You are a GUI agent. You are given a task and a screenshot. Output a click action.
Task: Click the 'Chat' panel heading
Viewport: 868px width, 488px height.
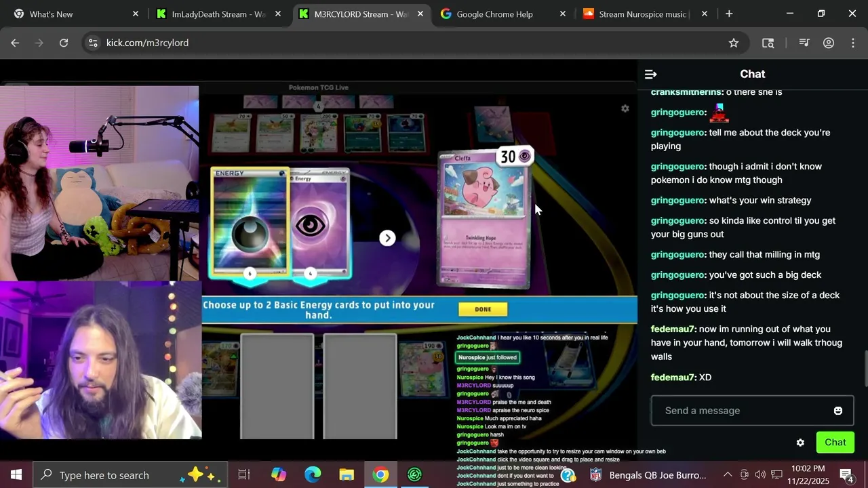(x=753, y=74)
